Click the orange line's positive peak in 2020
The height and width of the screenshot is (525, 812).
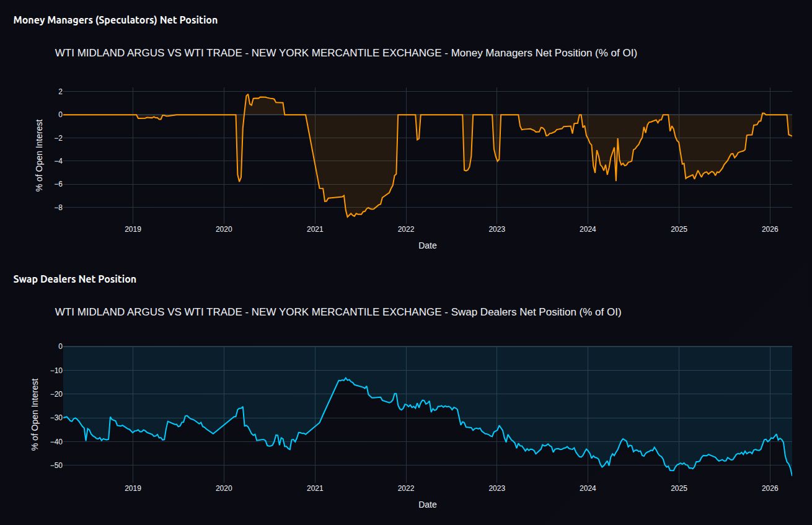tap(248, 94)
